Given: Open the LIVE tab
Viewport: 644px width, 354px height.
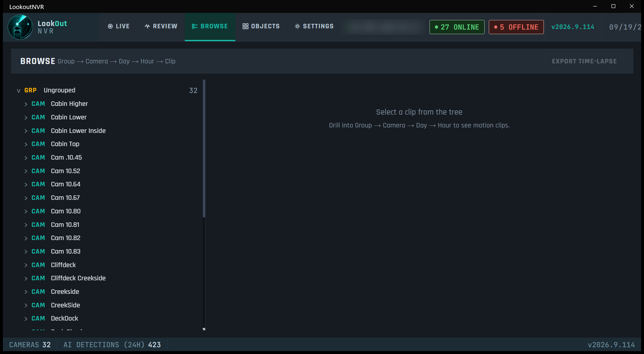Looking at the screenshot, I should [x=118, y=26].
